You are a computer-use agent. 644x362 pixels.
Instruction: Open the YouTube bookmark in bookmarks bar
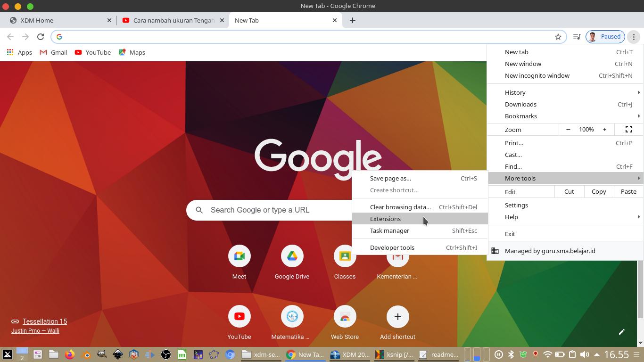(93, 52)
